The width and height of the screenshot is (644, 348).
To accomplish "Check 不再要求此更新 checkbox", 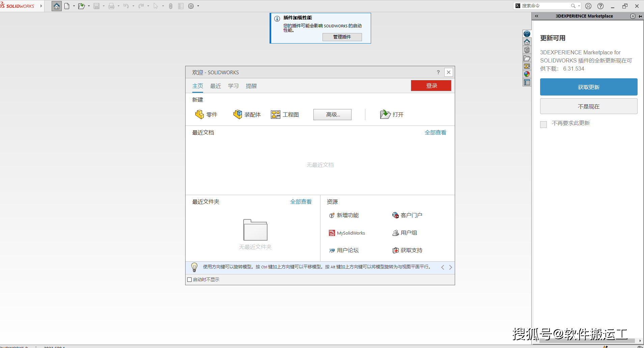I will point(543,124).
